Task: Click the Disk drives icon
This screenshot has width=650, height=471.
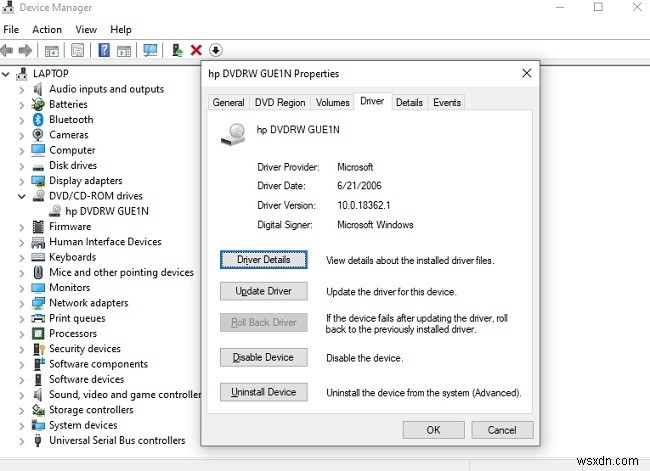Action: tap(38, 167)
